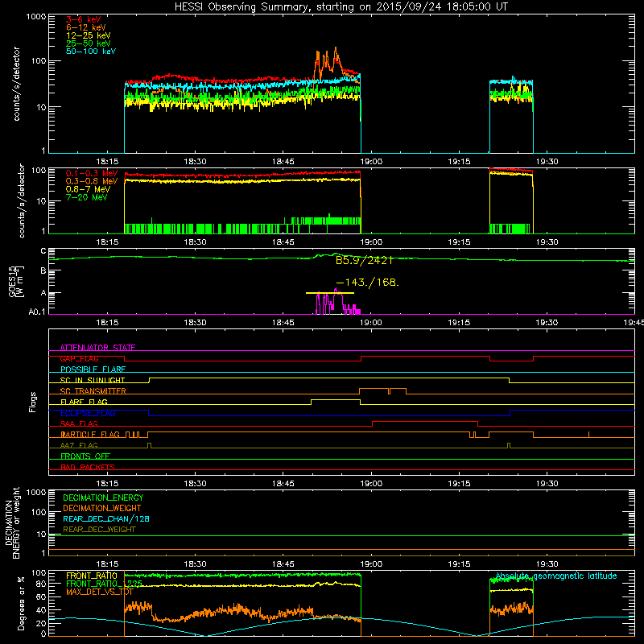This screenshot has width=644, height=644.
Task: Click the magenta flare spikes in GOES panel
Action: click(336, 302)
